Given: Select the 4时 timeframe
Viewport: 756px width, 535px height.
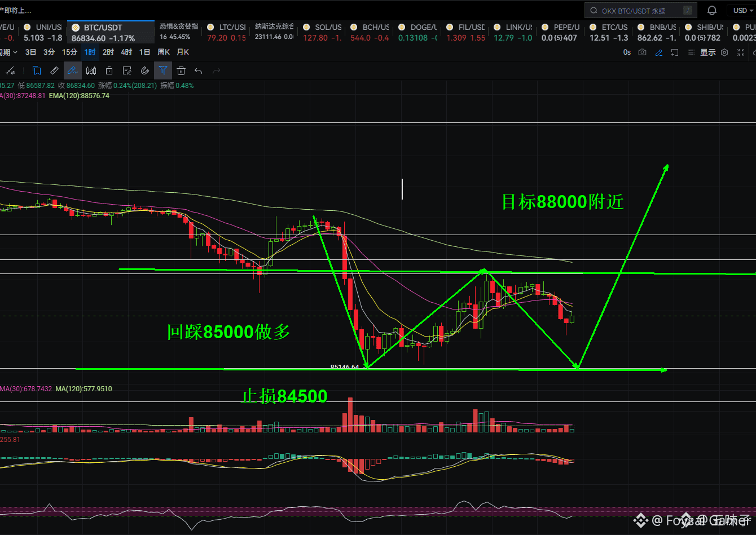Looking at the screenshot, I should coord(126,52).
